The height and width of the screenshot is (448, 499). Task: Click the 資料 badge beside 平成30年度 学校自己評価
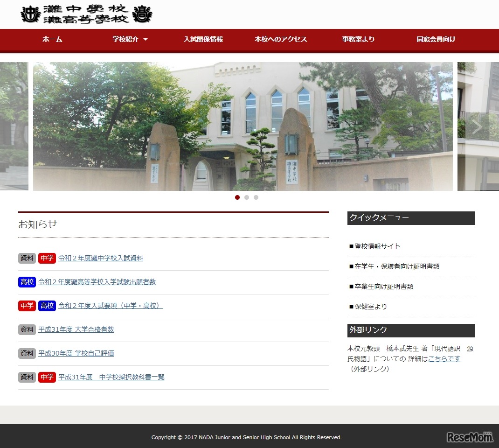pos(27,353)
